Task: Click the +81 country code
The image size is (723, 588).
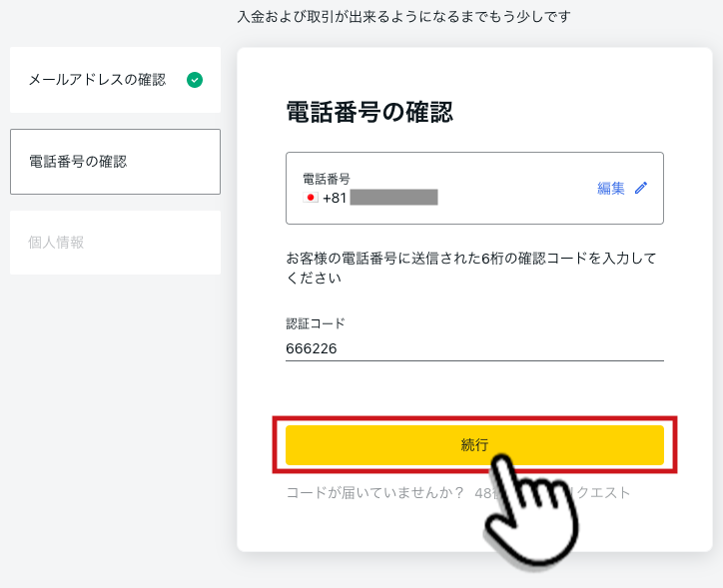Action: [x=335, y=198]
